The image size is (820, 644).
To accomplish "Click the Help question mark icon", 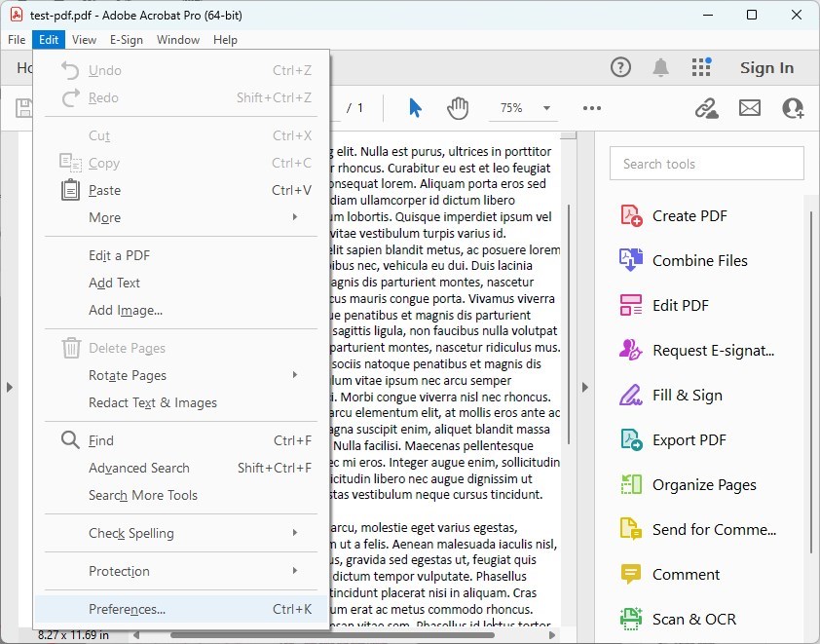I will pos(620,67).
